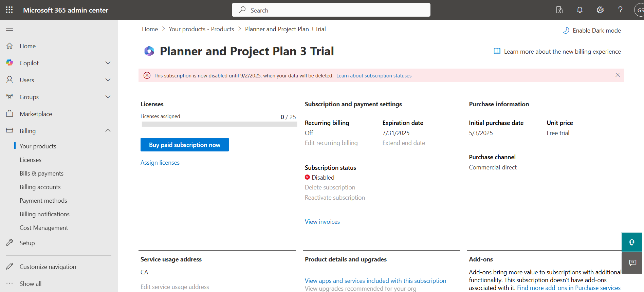Click the Marketplace bag icon in sidebar
This screenshot has height=292, width=644.
10,113
